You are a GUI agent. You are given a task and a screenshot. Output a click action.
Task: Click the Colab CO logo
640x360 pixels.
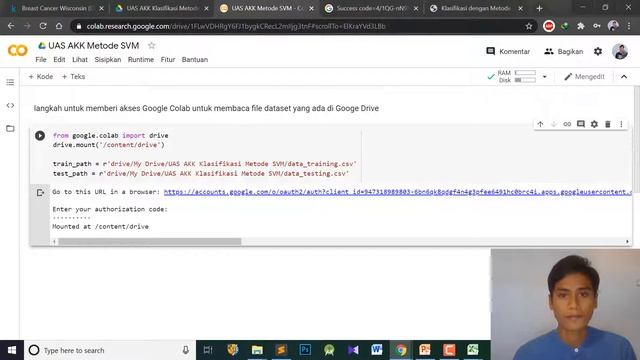[x=18, y=51]
